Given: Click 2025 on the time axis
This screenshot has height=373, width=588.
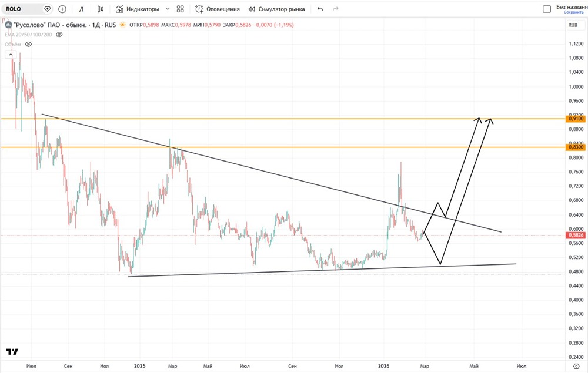Looking at the screenshot, I should tap(139, 366).
